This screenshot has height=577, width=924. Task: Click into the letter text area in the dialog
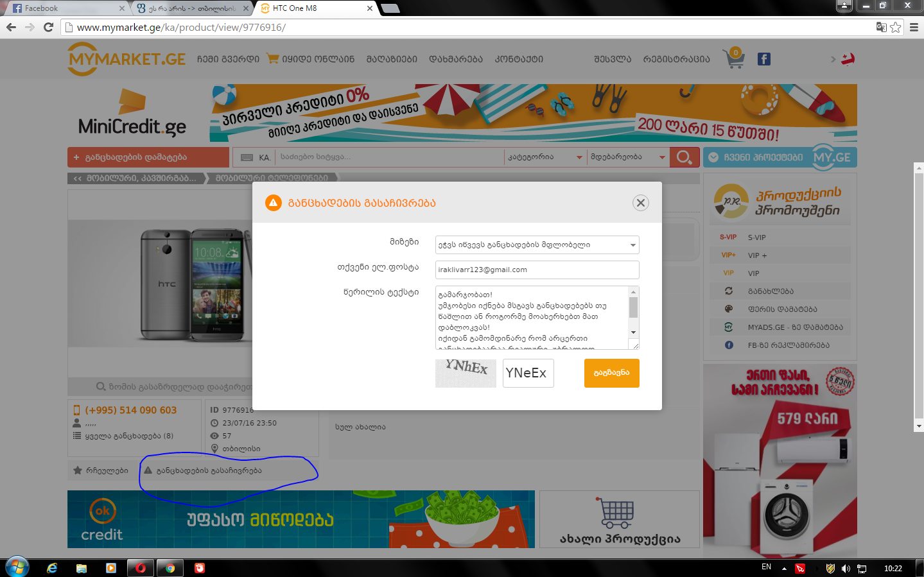click(532, 318)
